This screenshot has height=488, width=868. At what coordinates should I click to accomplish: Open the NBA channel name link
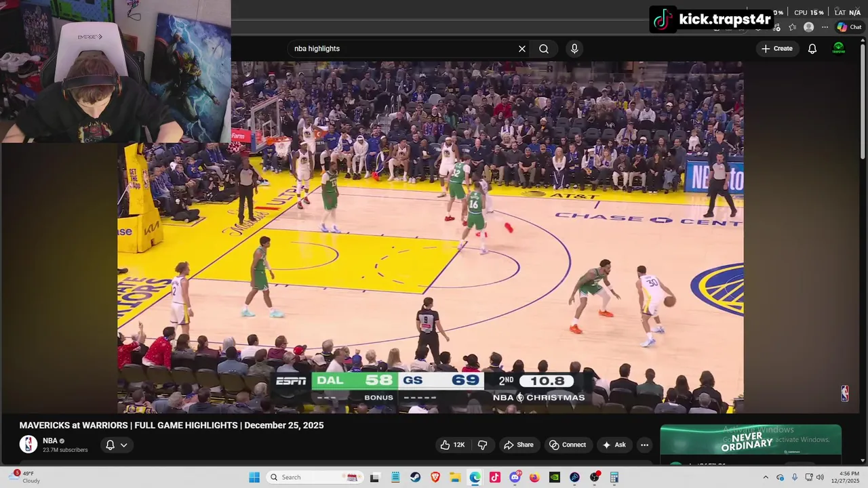[x=50, y=441]
